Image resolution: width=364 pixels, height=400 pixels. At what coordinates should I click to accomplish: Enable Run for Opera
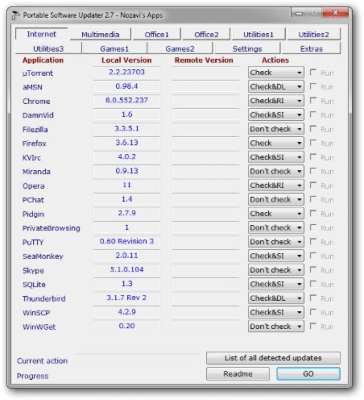pyautogui.click(x=313, y=185)
